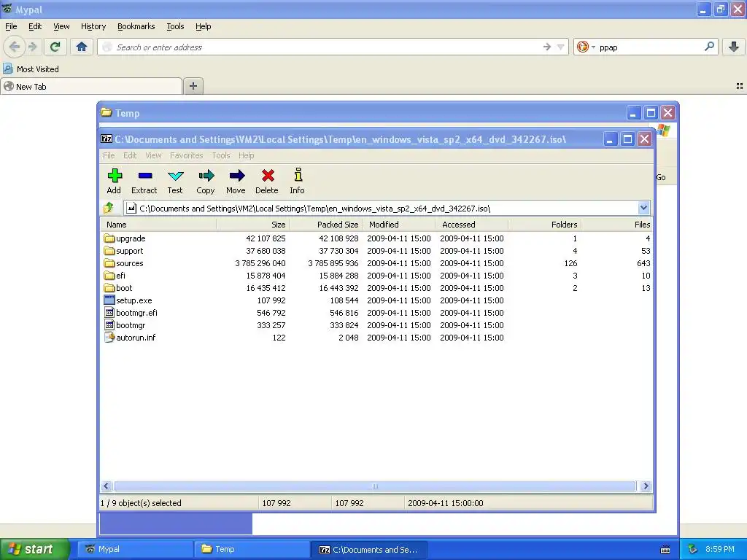Click system tray keyboard icon
Screen dimensions: 747x560
665,550
